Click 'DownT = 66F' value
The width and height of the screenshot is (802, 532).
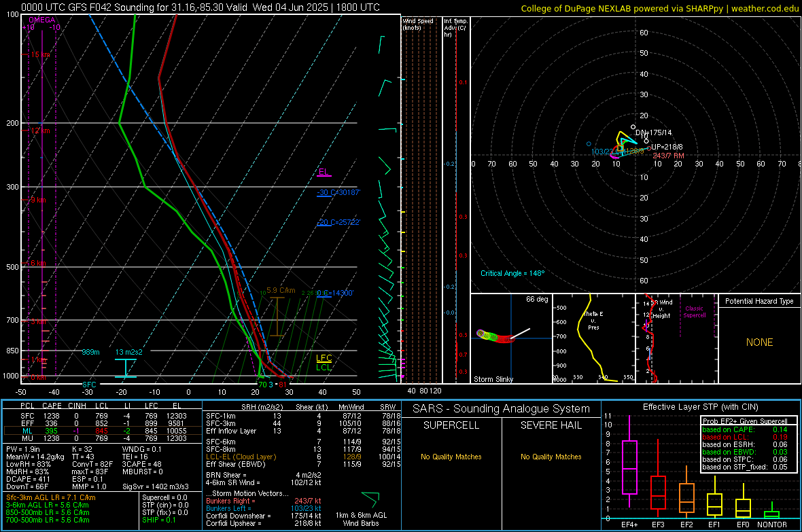tap(27, 486)
